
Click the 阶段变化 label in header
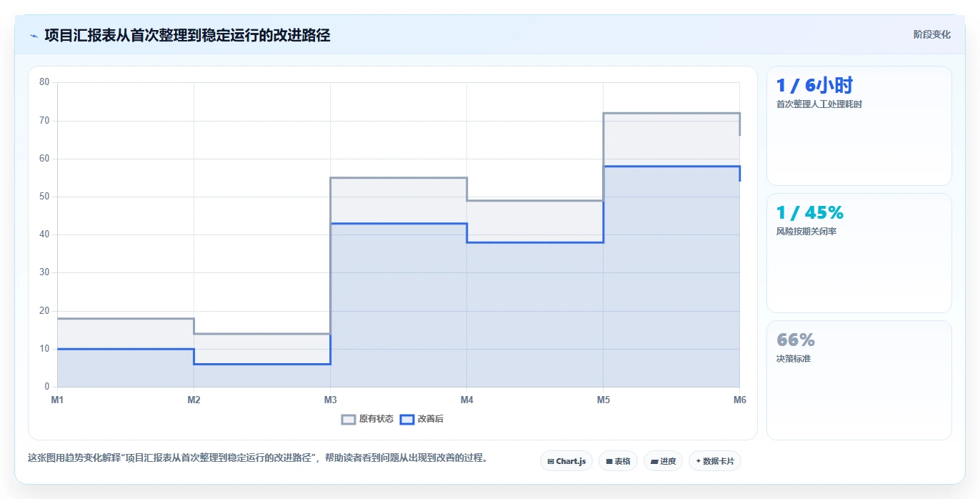[x=932, y=34]
